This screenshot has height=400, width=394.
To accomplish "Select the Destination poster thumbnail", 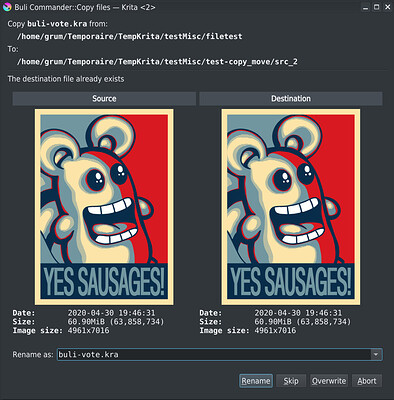I will pos(291,207).
